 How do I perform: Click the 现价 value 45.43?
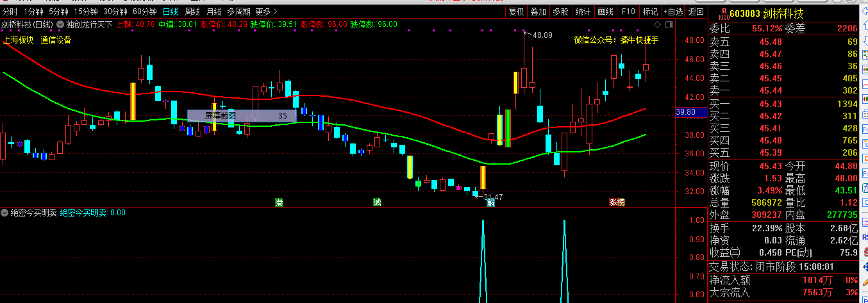pos(771,166)
